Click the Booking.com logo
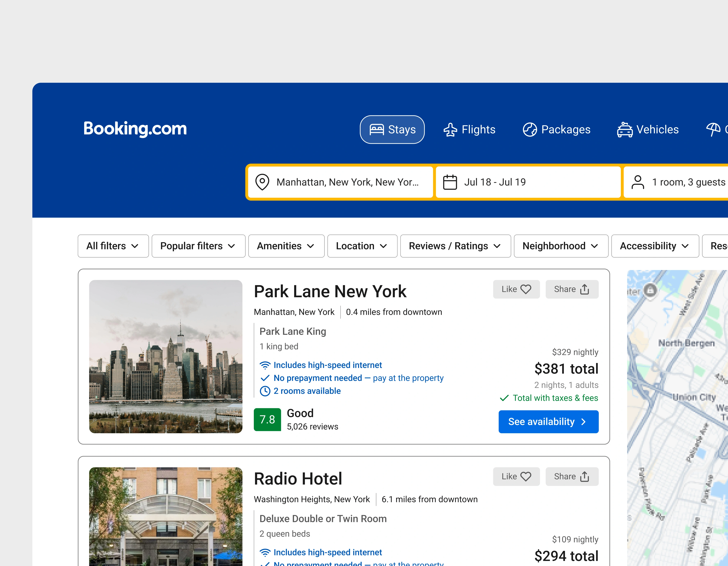The height and width of the screenshot is (566, 728). click(135, 129)
